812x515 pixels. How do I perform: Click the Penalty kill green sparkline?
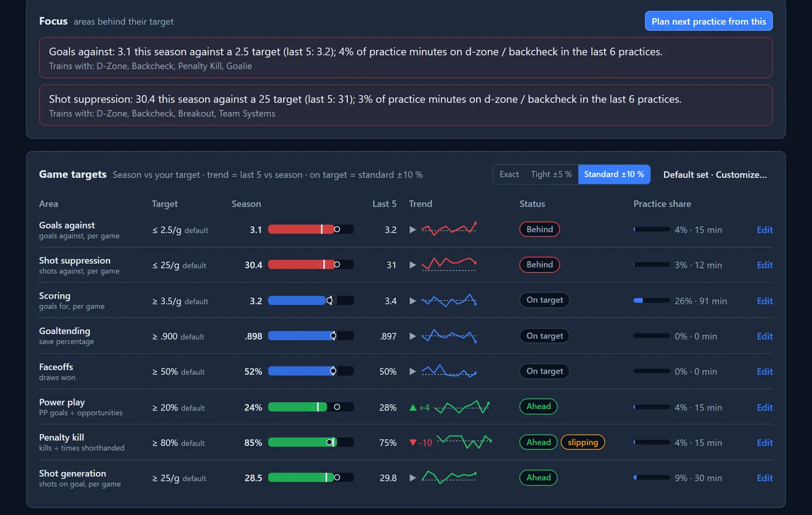click(464, 442)
